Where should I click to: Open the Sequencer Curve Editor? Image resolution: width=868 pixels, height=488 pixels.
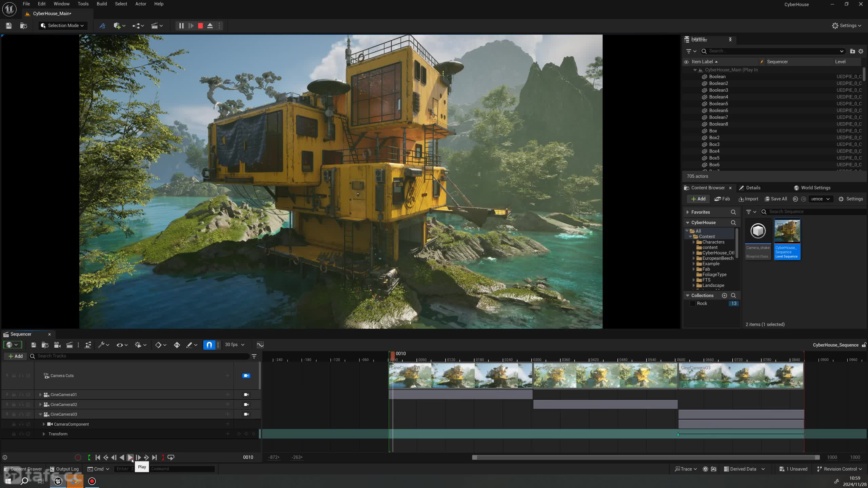[x=260, y=345]
